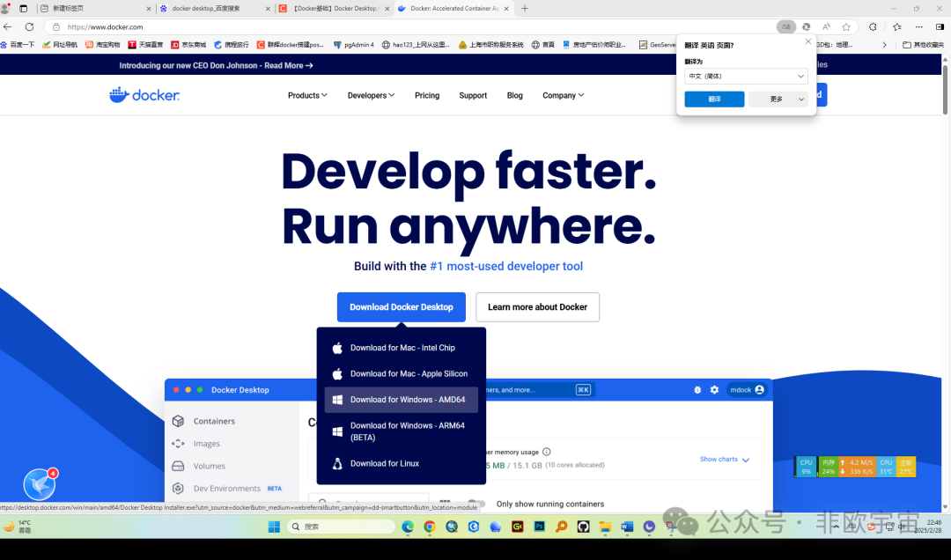Screen dimensions: 951x560
Task: Select Download for Windows - AMD64
Action: (402, 400)
